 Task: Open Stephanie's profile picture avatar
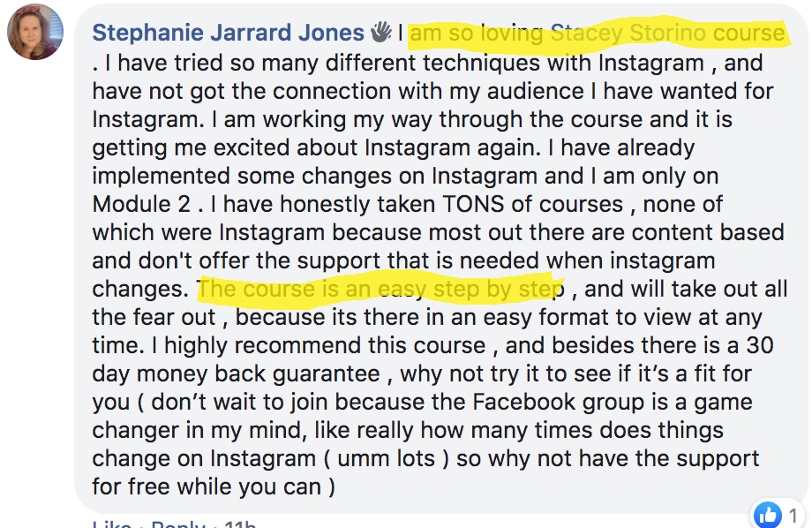pos(35,32)
